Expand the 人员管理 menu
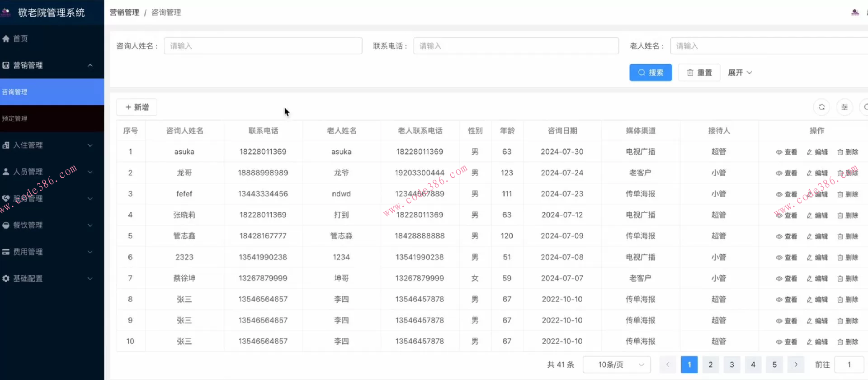Screen dimensions: 868x380 (52, 172)
